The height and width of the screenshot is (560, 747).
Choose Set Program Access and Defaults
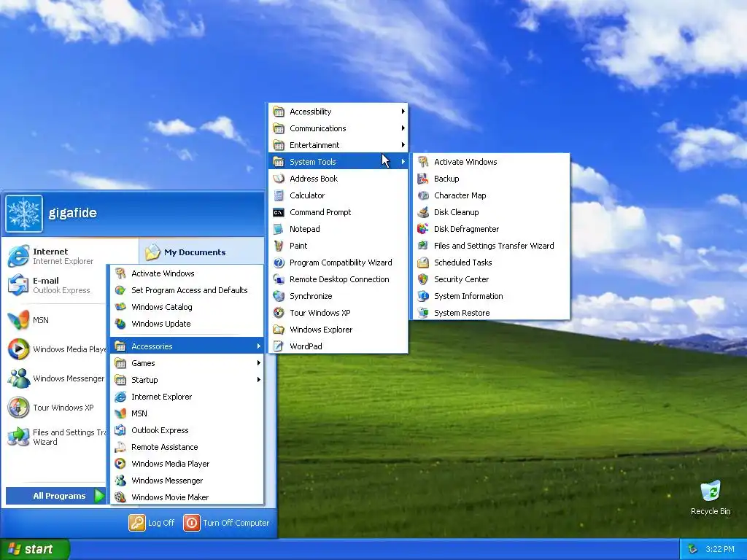click(x=187, y=290)
